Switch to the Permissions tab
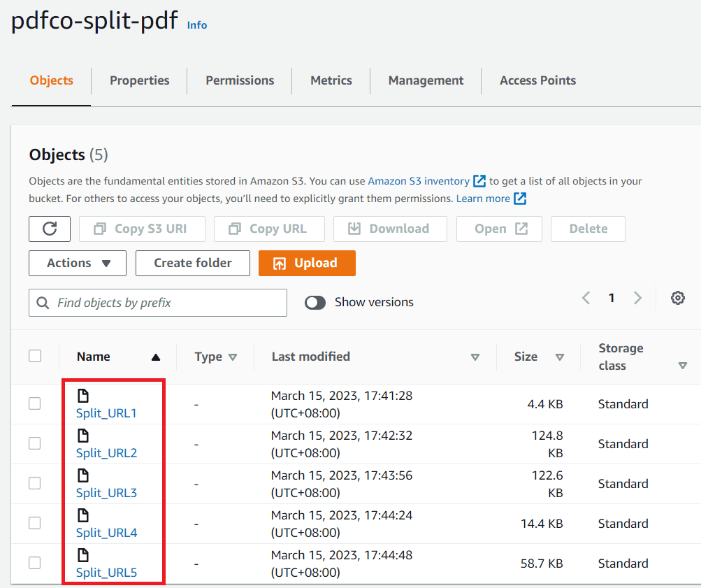The width and height of the screenshot is (701, 588). [239, 80]
